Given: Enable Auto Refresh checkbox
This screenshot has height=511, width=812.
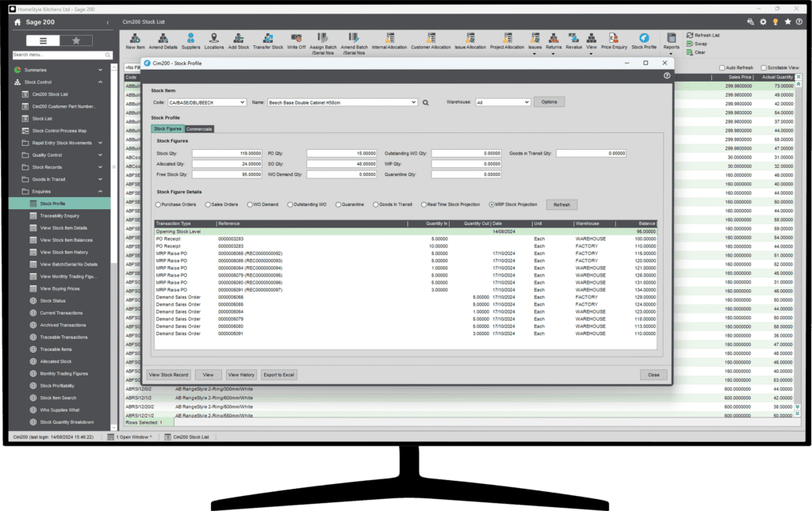Looking at the screenshot, I should [722, 68].
